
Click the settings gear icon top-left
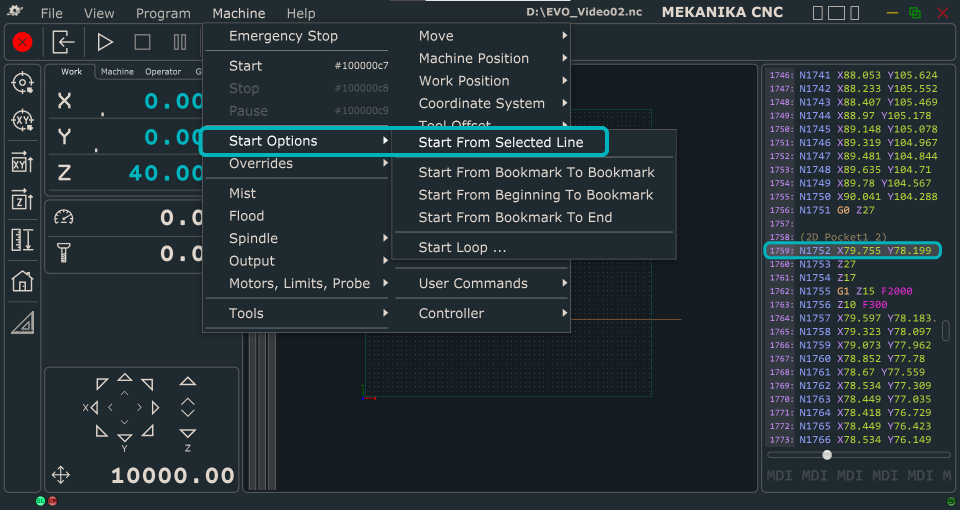click(x=15, y=12)
